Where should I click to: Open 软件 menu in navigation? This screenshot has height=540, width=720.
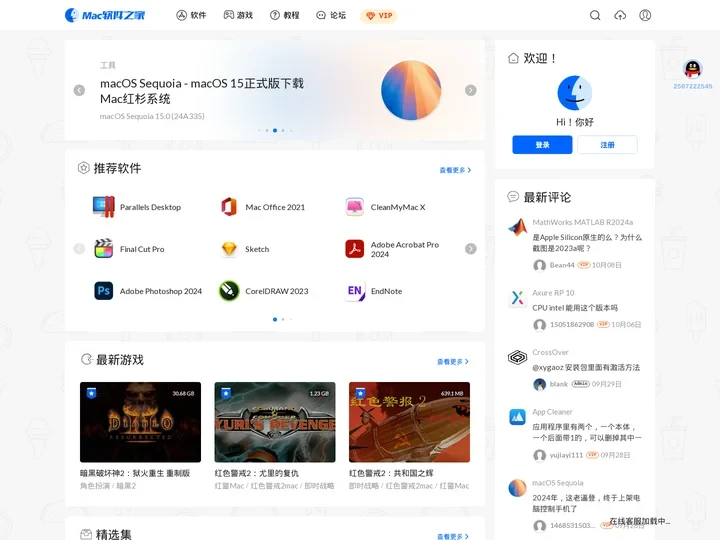coord(191,16)
